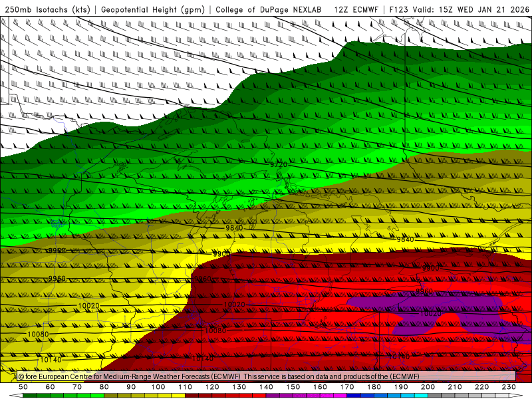The image size is (532, 399).
Task: Click the bright yellow swatch just before 110
Action: point(178,396)
